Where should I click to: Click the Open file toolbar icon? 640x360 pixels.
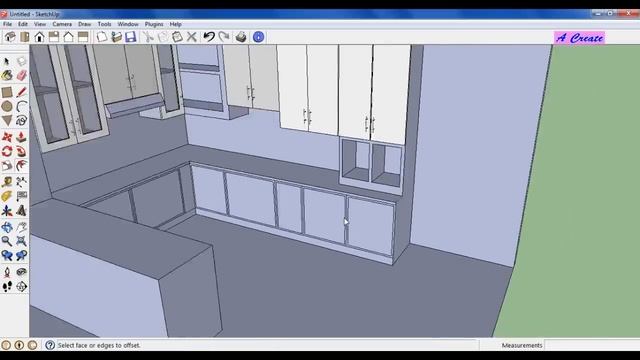click(x=116, y=37)
